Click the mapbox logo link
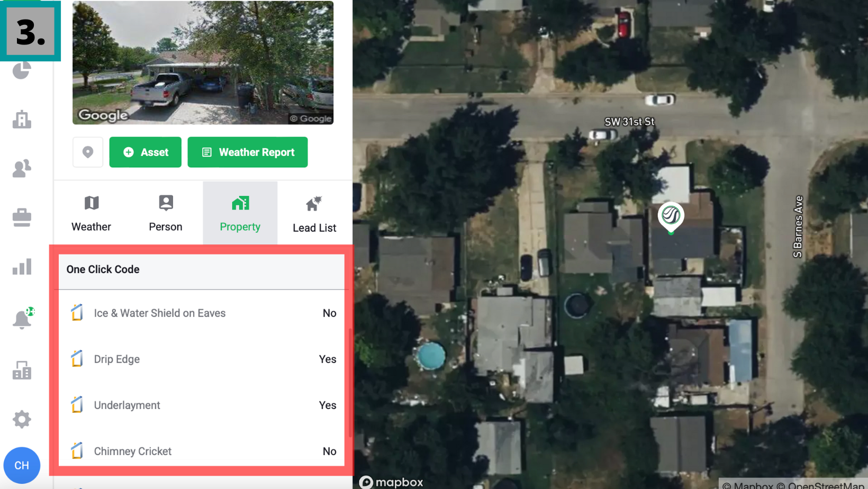Viewport: 868px width, 489px height. coord(391,482)
